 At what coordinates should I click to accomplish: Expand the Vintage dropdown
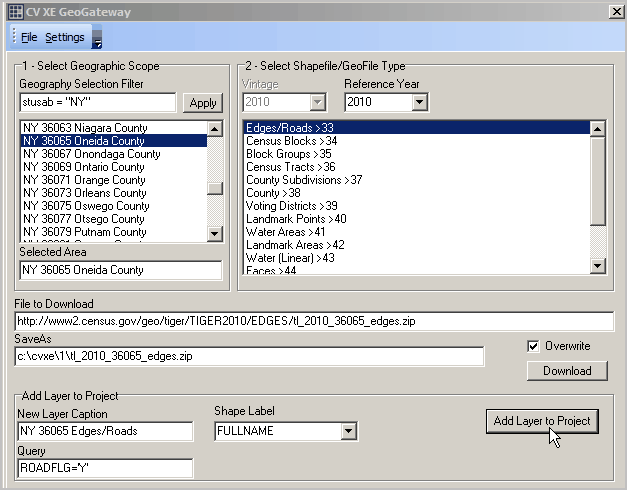pyautogui.click(x=317, y=102)
